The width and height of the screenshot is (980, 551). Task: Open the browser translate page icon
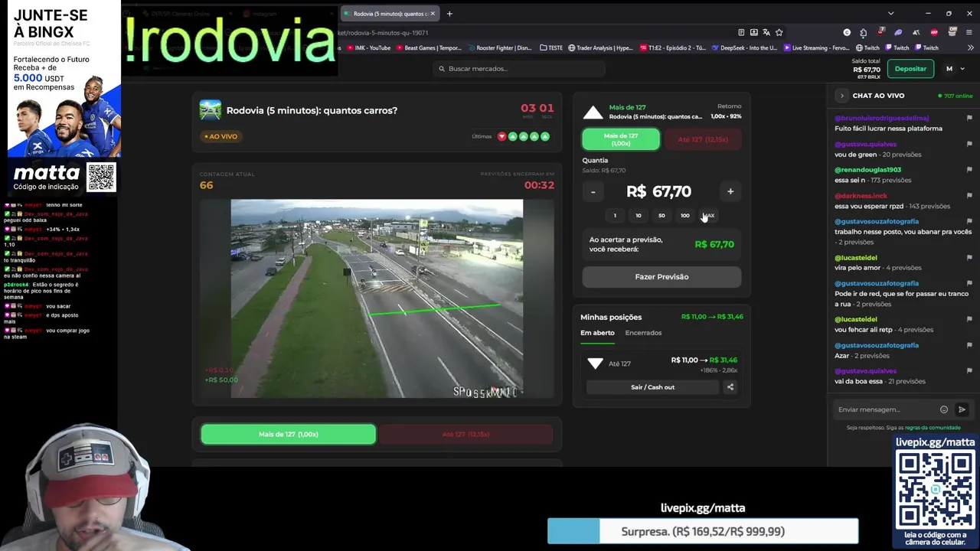pos(766,32)
